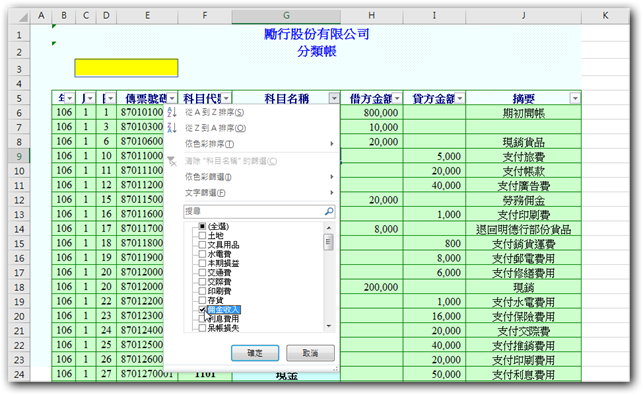The image size is (643, 395).
Task: Click the 現金 cell in row 24
Action: pyautogui.click(x=286, y=375)
